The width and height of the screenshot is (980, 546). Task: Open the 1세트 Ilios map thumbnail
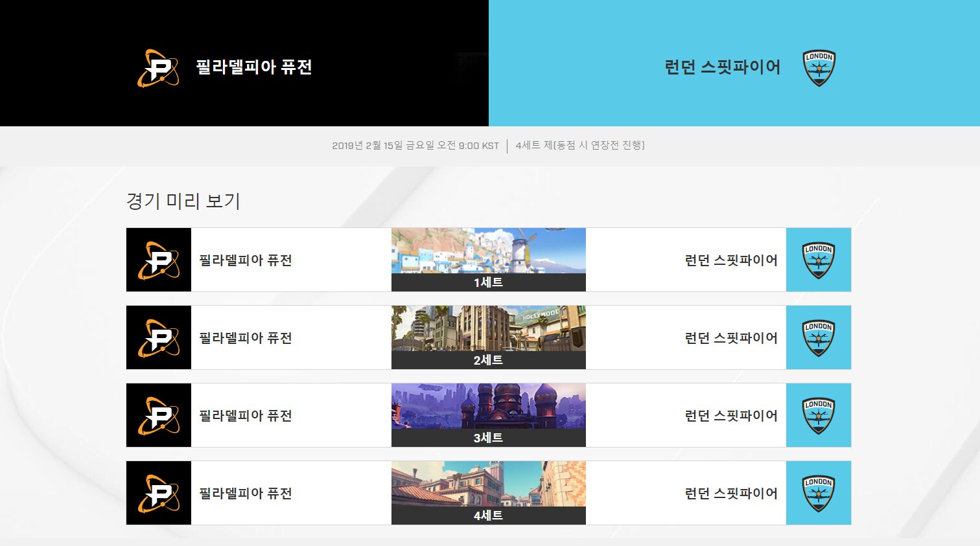(489, 251)
